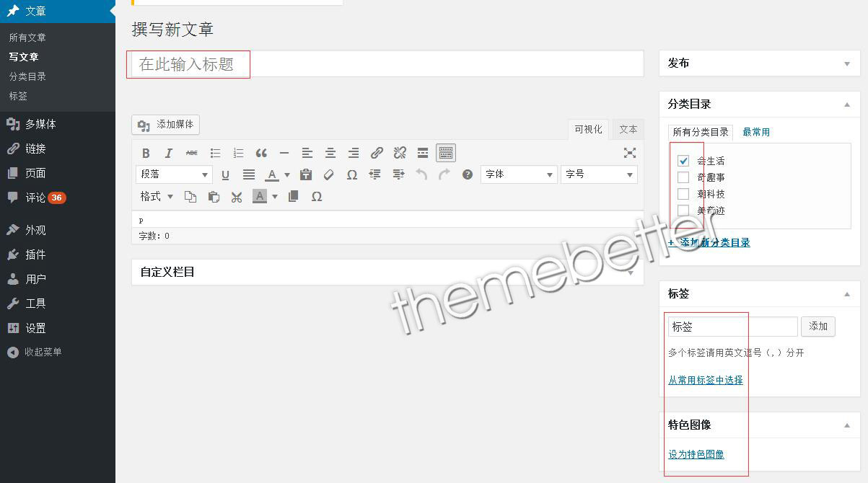Open the 字体 font family dropdown
868x483 pixels.
pos(518,174)
